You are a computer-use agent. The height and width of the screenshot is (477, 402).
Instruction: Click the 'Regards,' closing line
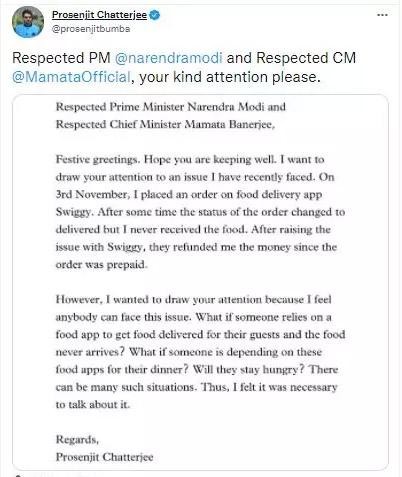tap(77, 440)
